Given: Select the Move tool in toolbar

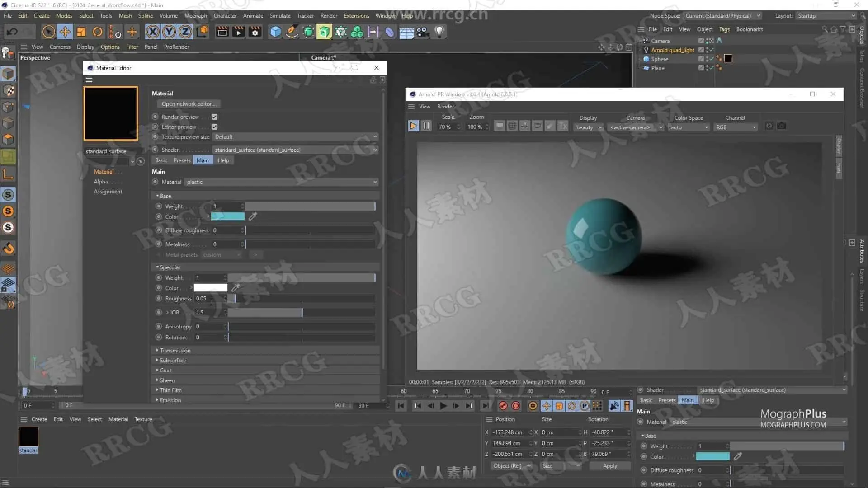Looking at the screenshot, I should click(65, 32).
